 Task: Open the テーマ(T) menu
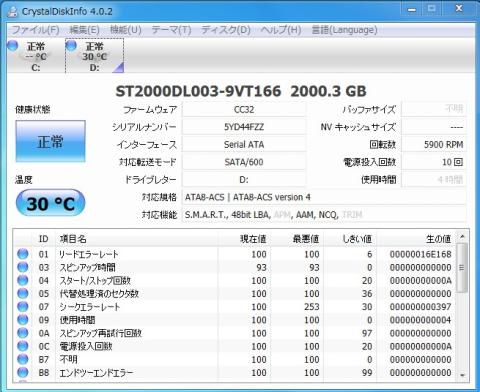tap(171, 30)
